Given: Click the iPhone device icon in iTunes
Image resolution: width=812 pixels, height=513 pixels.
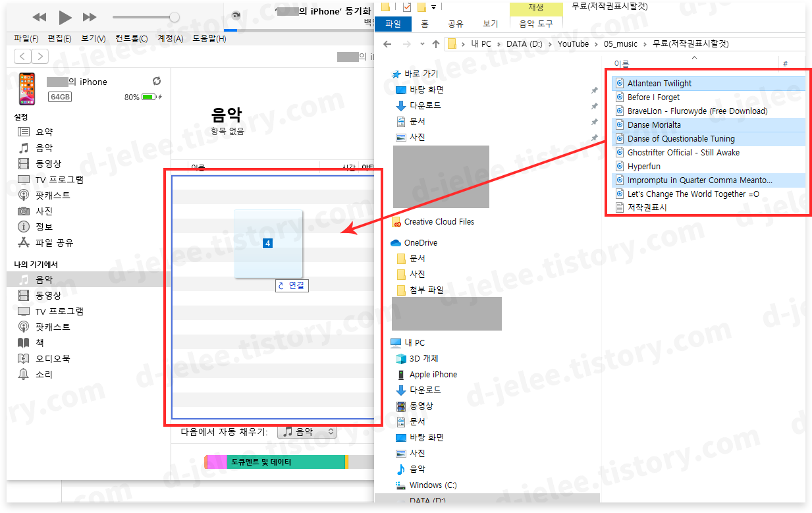Looking at the screenshot, I should pyautogui.click(x=27, y=89).
